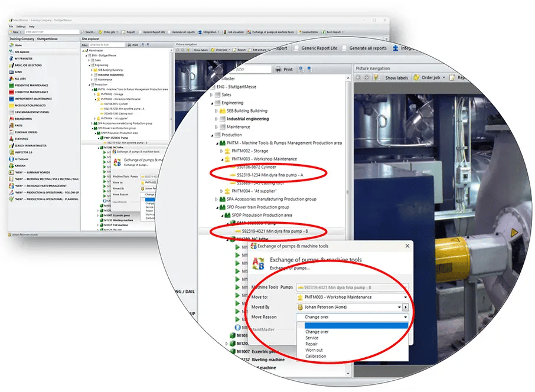Screen dimensions: 535x392
Task: Select SPDP Propulsion Production area in enlarged tree
Action: click(262, 215)
